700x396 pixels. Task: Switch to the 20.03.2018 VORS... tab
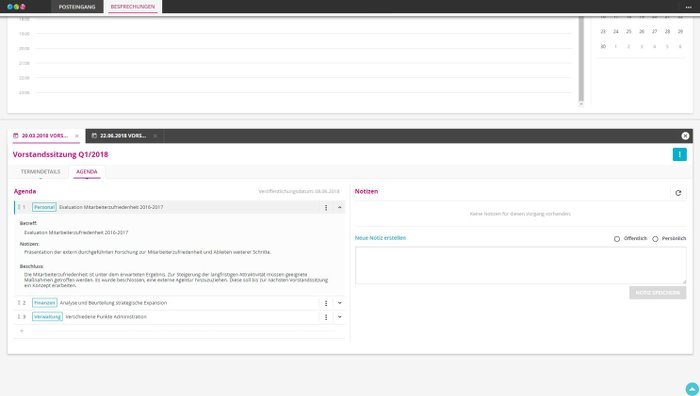click(x=45, y=136)
